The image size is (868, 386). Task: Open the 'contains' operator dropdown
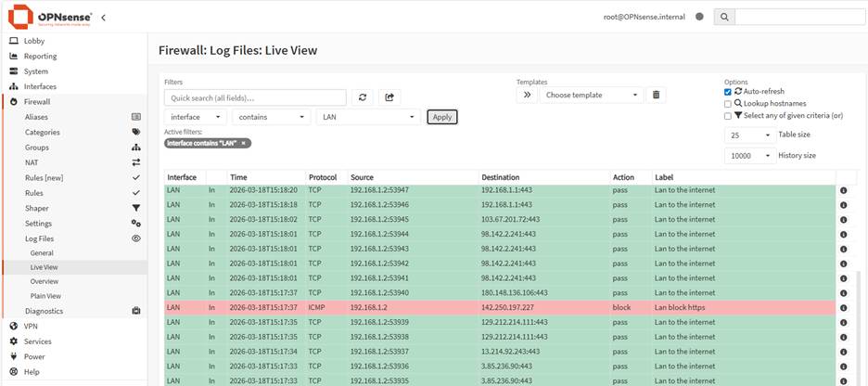(271, 117)
